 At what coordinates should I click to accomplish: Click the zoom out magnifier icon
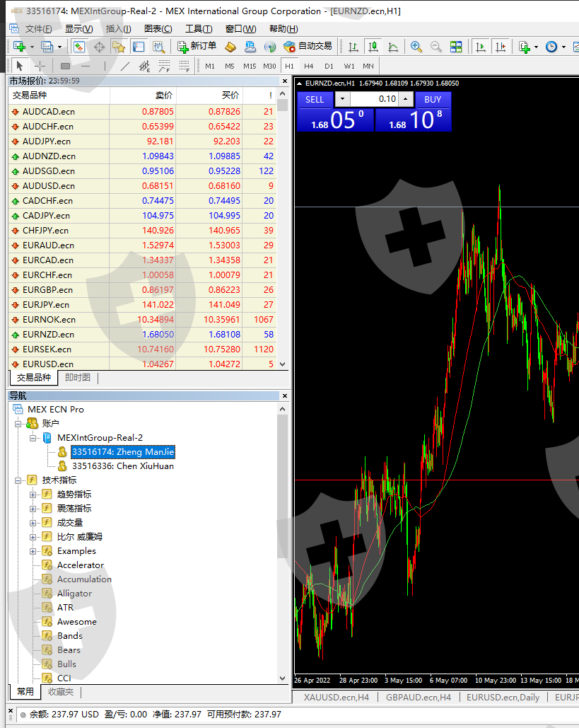(436, 47)
